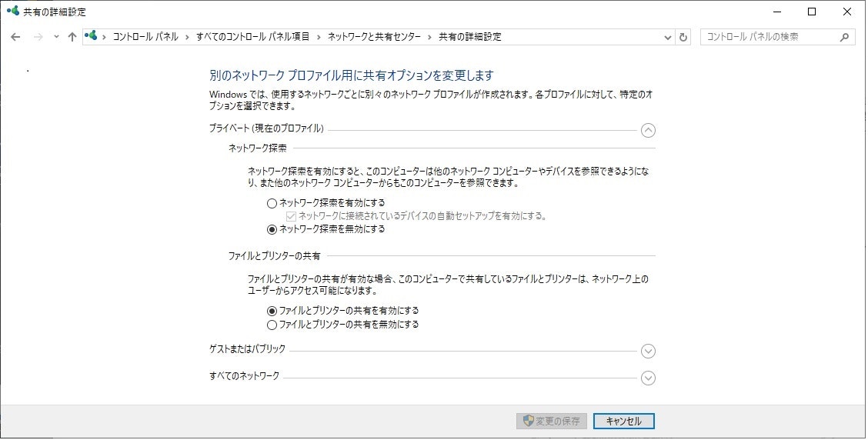Minimize the 共有の詳細設定 window
This screenshot has height=440, width=868.
point(777,12)
